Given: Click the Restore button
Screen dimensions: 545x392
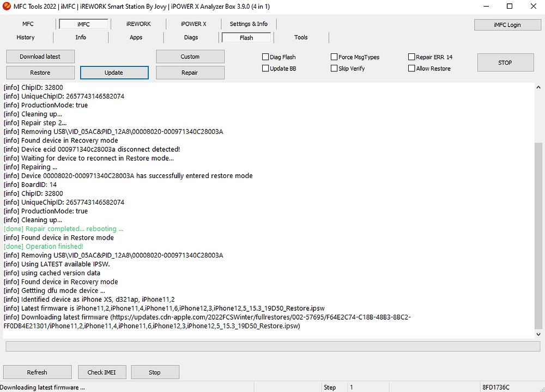Looking at the screenshot, I should tap(40, 72).
